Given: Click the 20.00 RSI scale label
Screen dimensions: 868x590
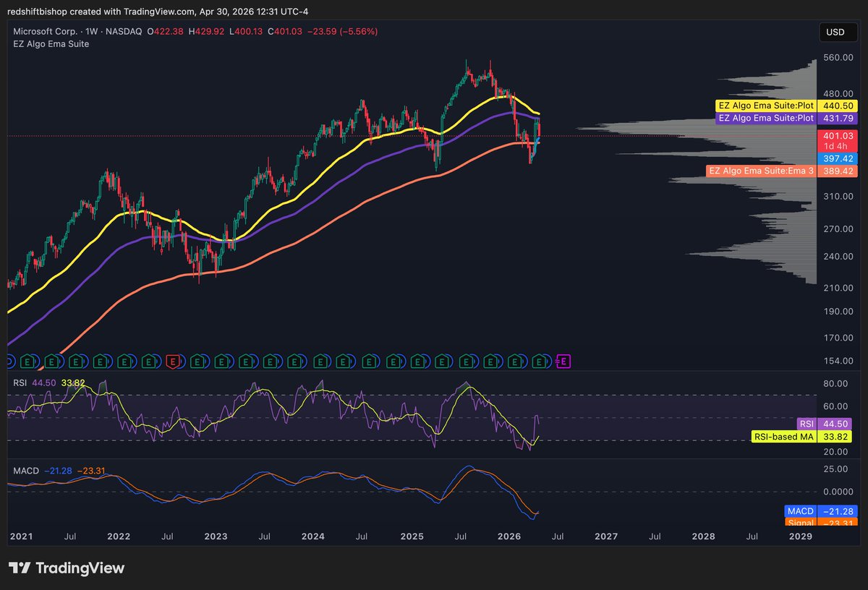Looking at the screenshot, I should 836,452.
